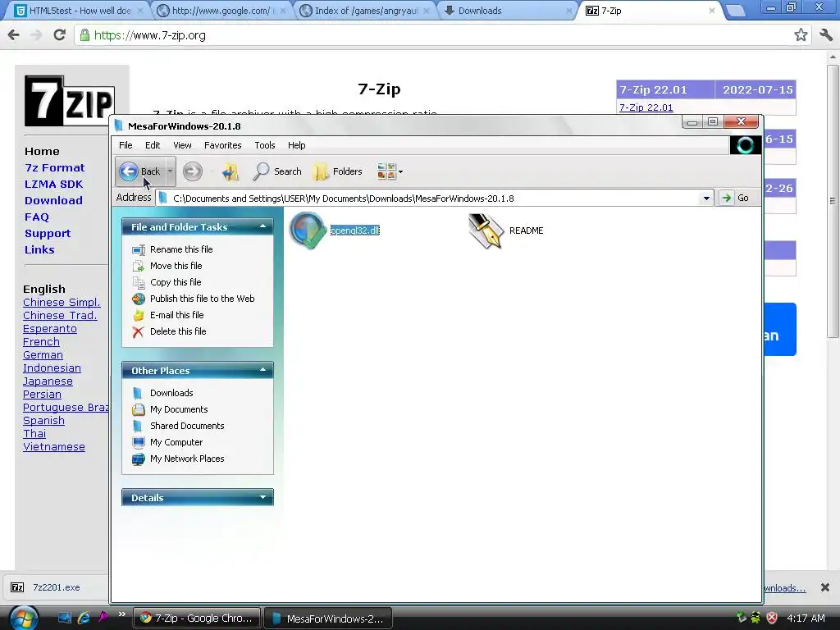Viewport: 840px width, 630px height.
Task: Switch to the google.com tab
Action: [221, 11]
